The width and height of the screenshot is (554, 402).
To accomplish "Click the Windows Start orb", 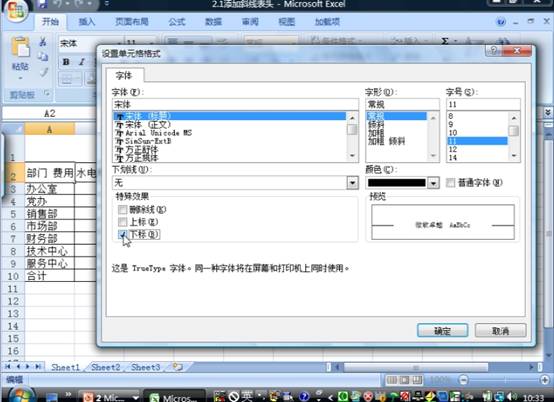I will [x=20, y=395].
